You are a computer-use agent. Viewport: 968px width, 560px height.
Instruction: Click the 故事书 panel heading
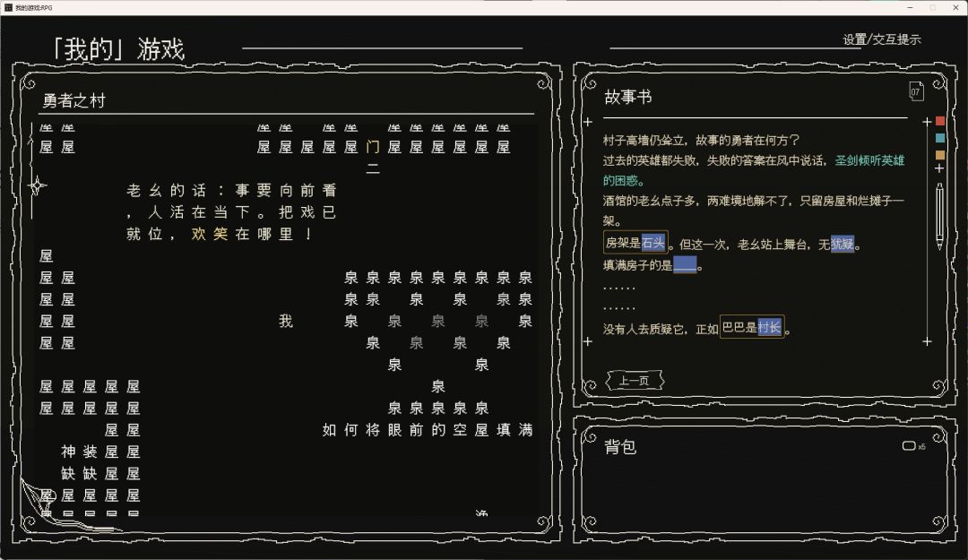(627, 96)
